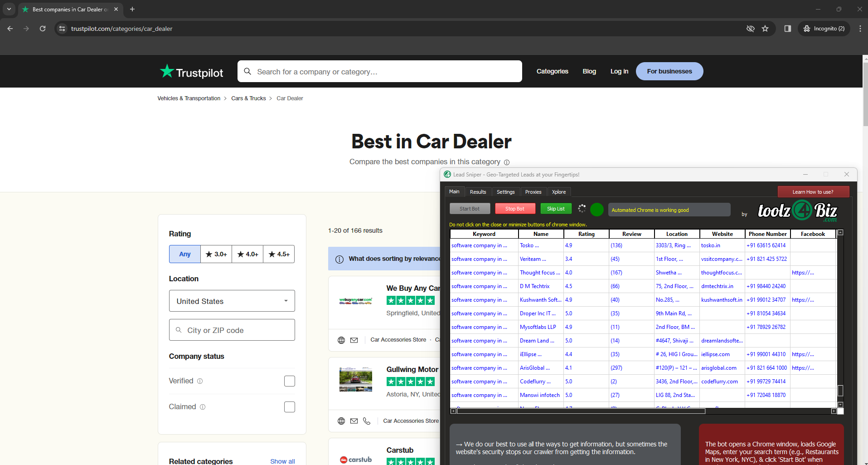
Task: Open tab search chevron in Chrome
Action: pos(9,9)
